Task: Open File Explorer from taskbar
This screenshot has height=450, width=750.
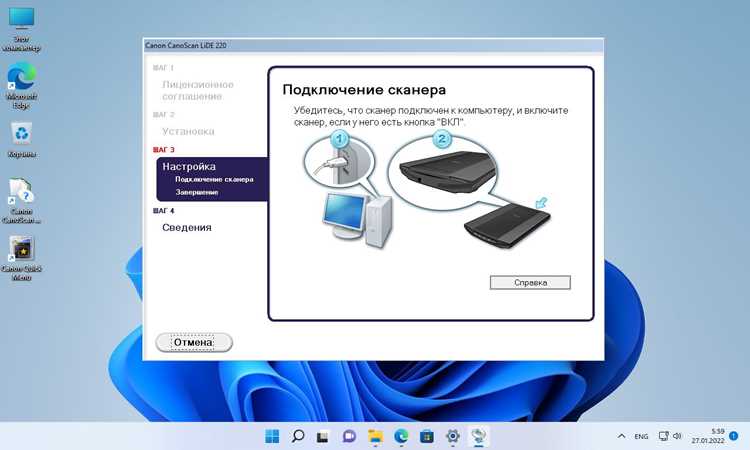Action: point(375,436)
